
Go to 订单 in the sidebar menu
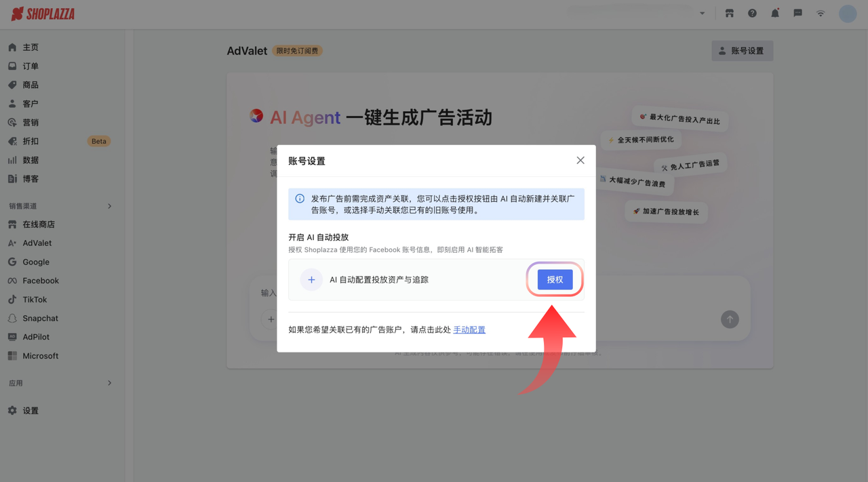[x=31, y=66]
